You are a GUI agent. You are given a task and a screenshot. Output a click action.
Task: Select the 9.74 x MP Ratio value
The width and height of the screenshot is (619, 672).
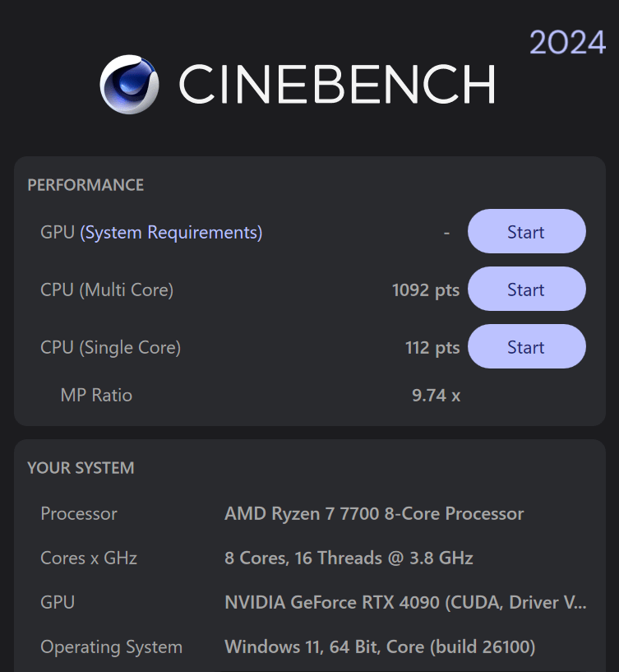pos(435,396)
